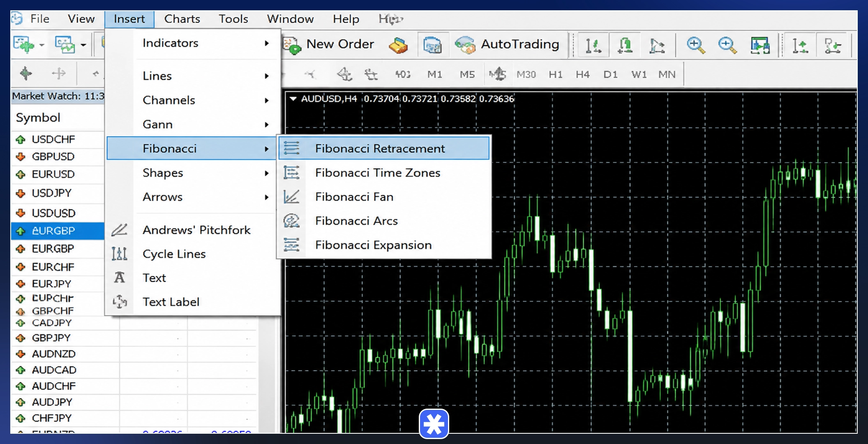
Task: Zoom out on the chart
Action: (727, 45)
